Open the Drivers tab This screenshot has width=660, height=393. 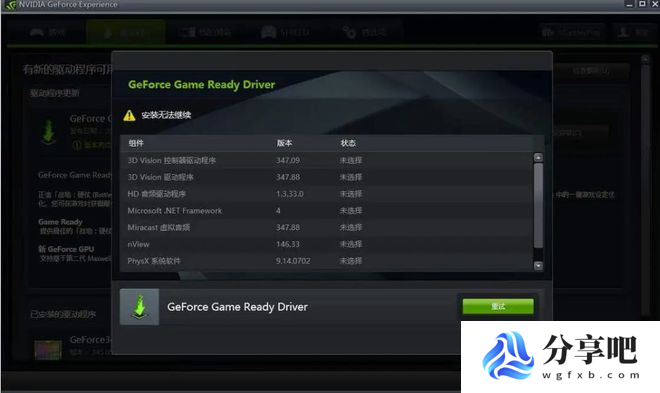coord(125,32)
